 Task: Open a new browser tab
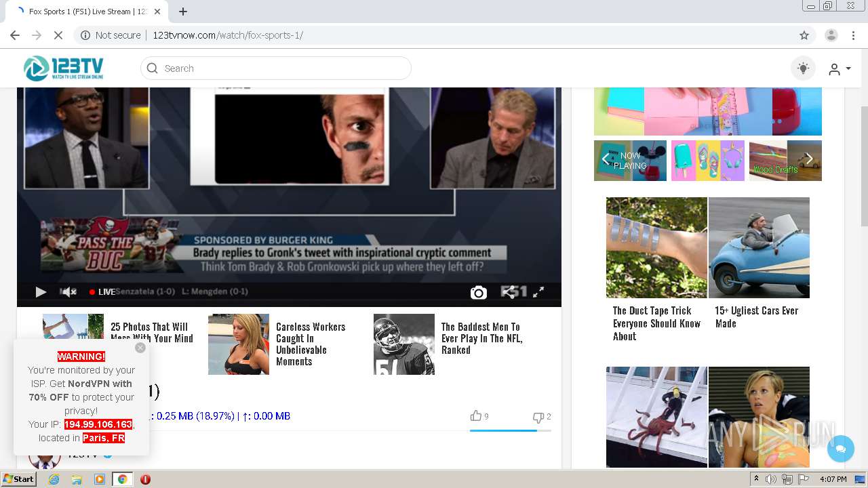coord(183,12)
